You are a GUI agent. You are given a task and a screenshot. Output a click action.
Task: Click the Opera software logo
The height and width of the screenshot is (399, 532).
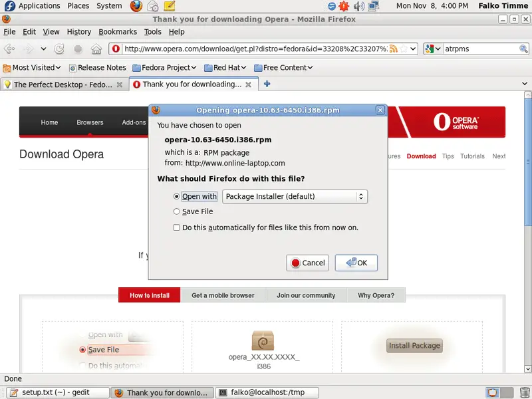click(x=456, y=122)
